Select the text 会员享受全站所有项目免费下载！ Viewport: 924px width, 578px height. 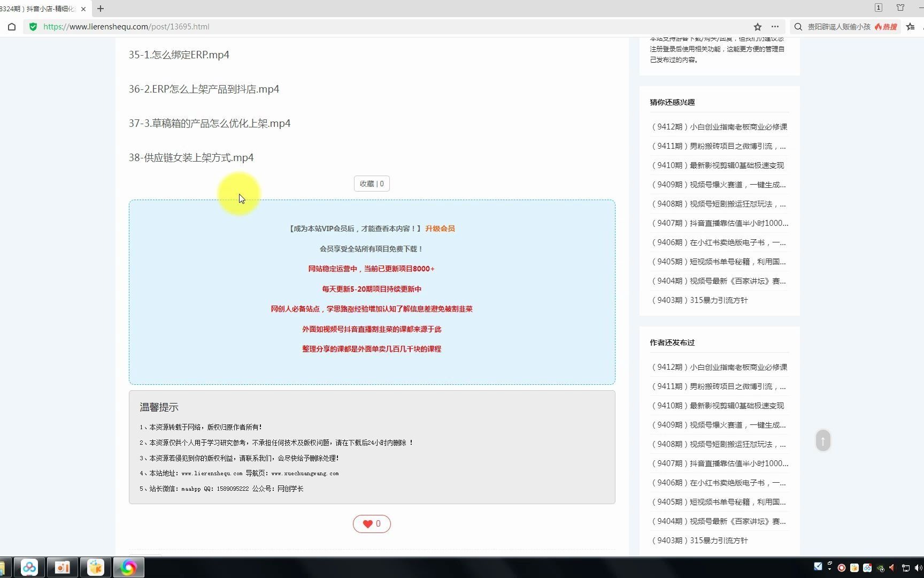372,249
